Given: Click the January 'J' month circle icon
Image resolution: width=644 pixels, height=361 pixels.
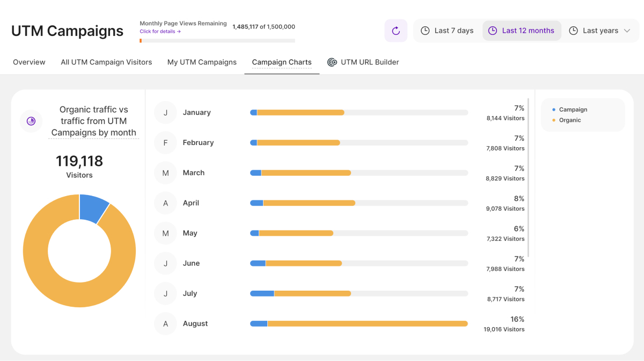Looking at the screenshot, I should tap(165, 112).
